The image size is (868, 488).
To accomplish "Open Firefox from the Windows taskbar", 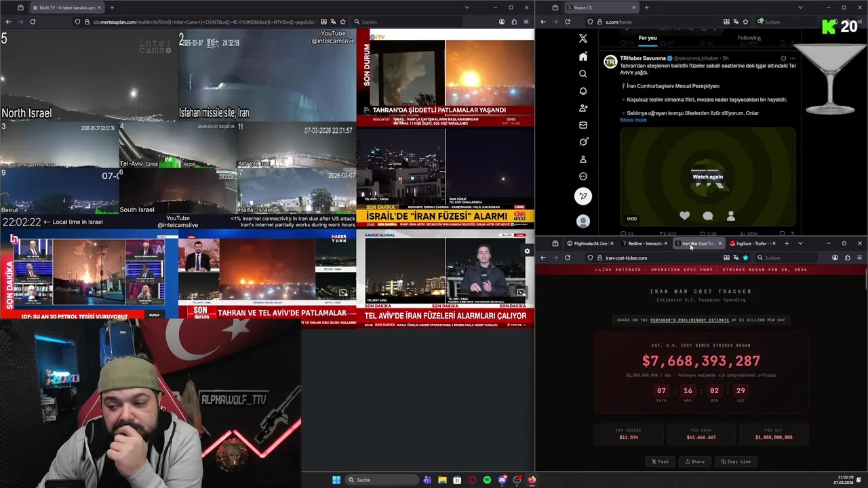I will click(532, 480).
